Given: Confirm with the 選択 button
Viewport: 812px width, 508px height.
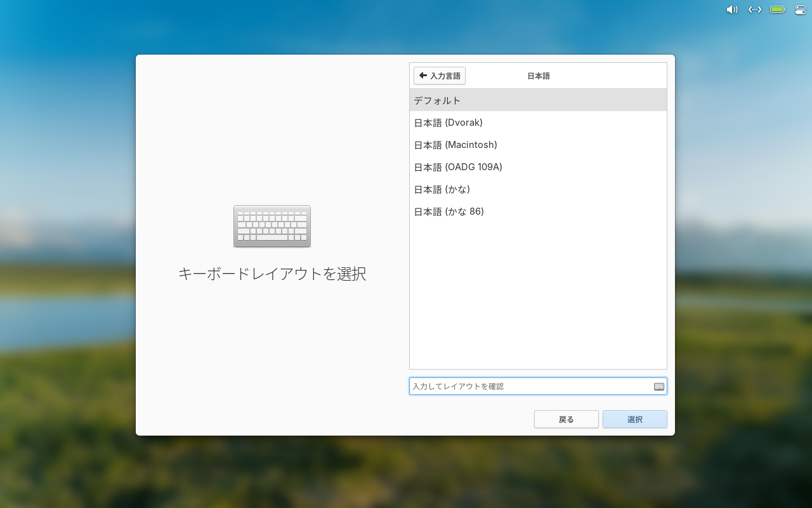Looking at the screenshot, I should pyautogui.click(x=635, y=419).
